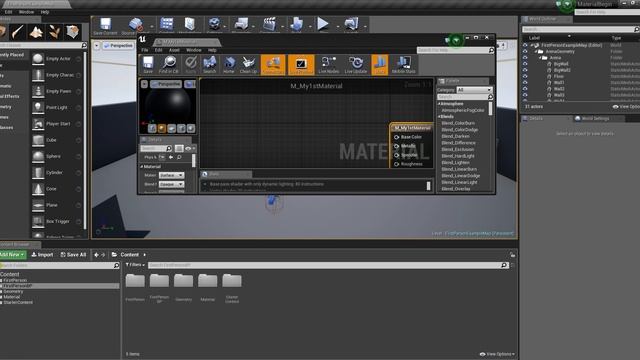Open the Cinematics clapperboard icon
Screen dimensions: 640x360
click(269, 25)
